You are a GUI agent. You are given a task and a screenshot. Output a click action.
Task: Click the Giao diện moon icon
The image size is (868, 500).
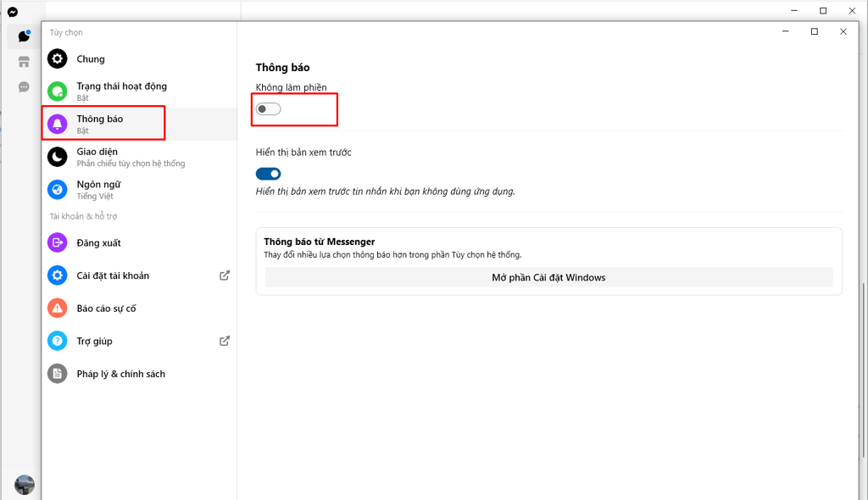click(57, 157)
